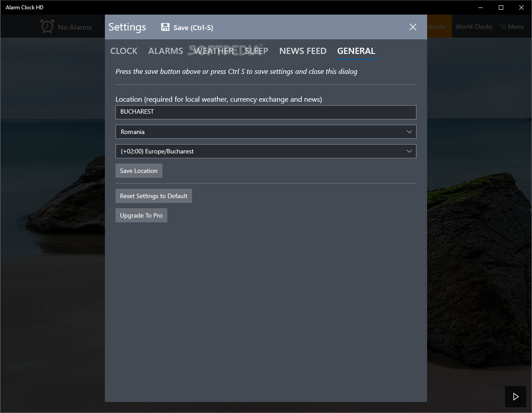
Task: Switch to the ALARMS tab
Action: pos(166,51)
